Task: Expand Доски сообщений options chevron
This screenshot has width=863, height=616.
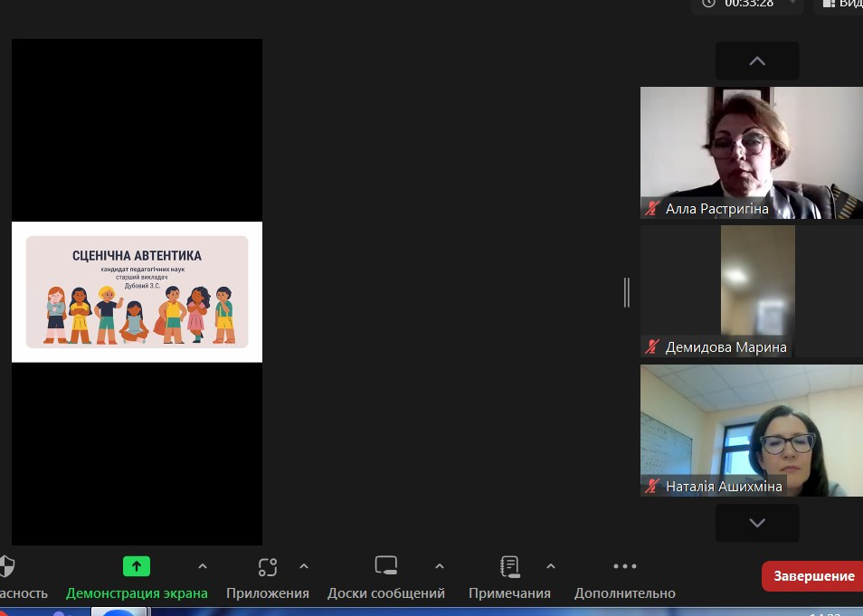Action: click(440, 566)
